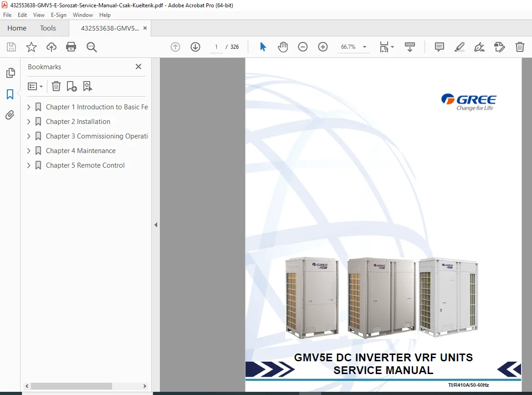The height and width of the screenshot is (395, 532).
Task: Go to previous page arrow icon
Action: [x=175, y=47]
